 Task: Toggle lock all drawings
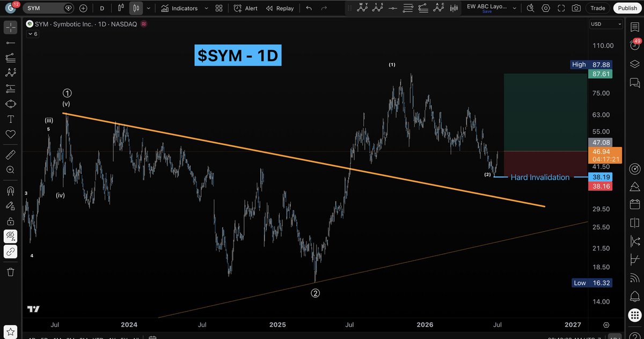point(11,221)
